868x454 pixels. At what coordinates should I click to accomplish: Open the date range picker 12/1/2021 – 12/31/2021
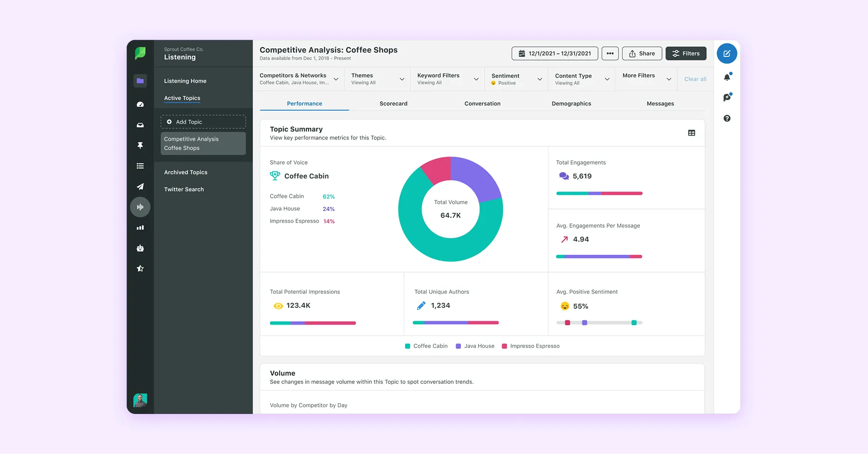coord(555,54)
